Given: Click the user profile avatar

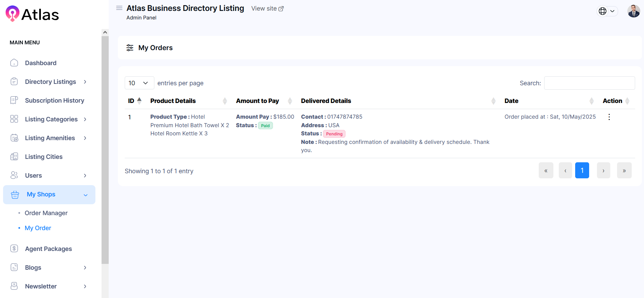Looking at the screenshot, I should tap(633, 11).
